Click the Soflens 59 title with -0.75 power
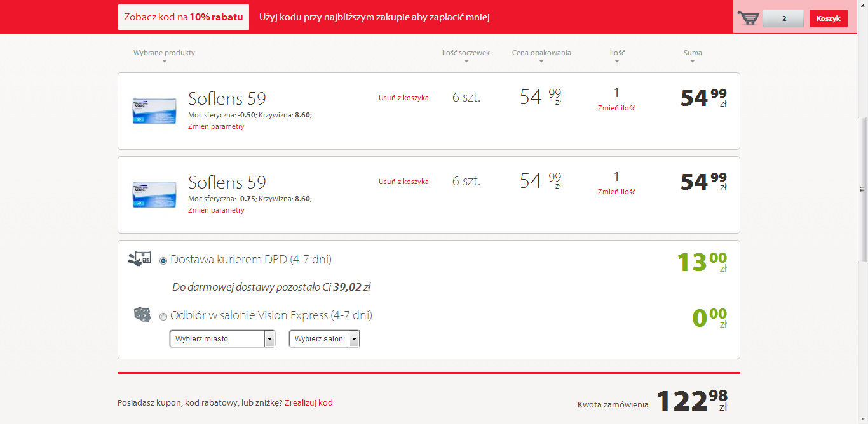 pyautogui.click(x=227, y=182)
